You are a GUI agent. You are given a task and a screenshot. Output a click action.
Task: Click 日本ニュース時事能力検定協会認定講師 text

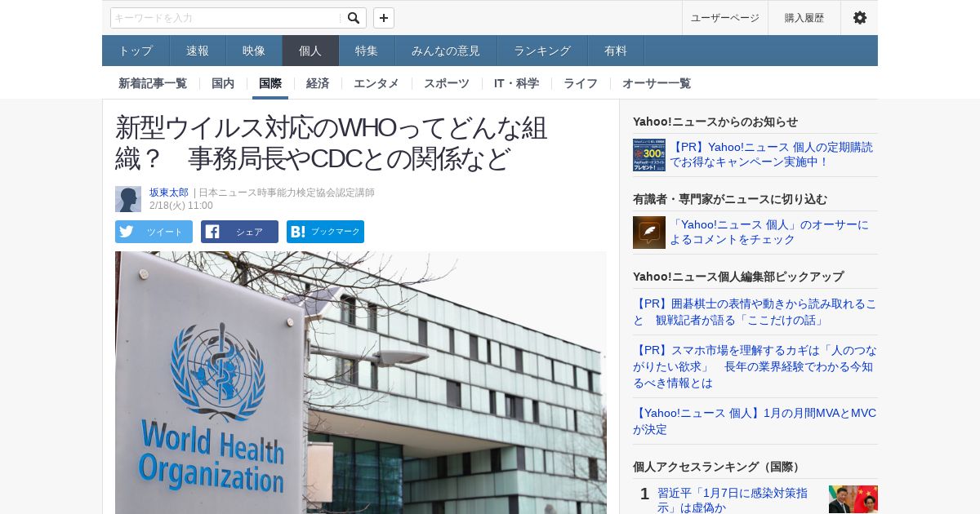click(x=287, y=193)
